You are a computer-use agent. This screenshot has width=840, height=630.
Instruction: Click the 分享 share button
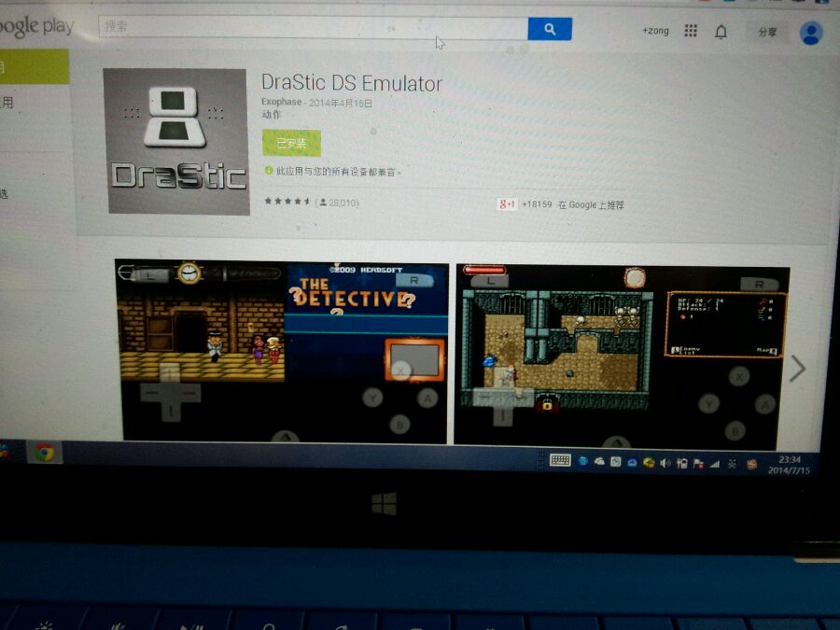point(767,32)
